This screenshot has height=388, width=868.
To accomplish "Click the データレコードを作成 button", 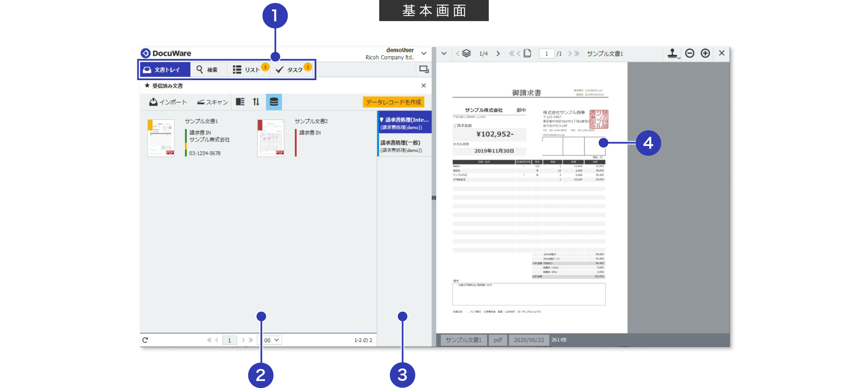I will pos(393,102).
